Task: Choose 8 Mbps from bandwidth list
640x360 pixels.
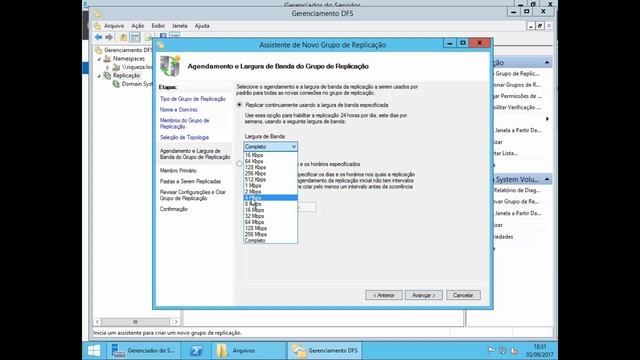Action: (271, 204)
